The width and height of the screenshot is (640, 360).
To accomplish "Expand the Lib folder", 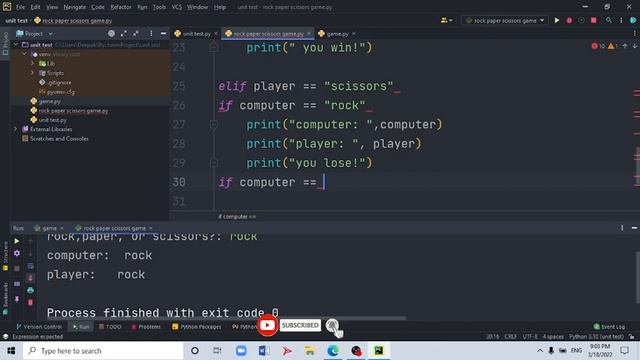I will [32, 63].
